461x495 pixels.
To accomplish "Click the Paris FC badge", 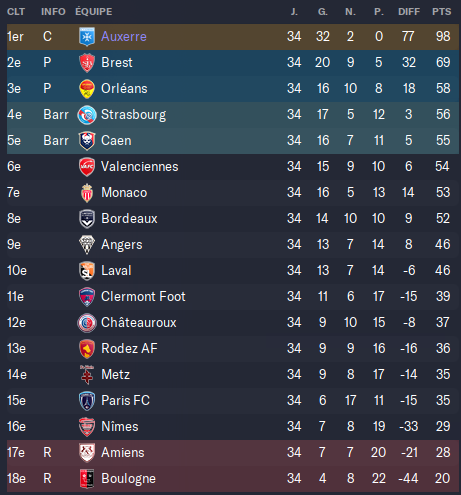I will pyautogui.click(x=87, y=401).
